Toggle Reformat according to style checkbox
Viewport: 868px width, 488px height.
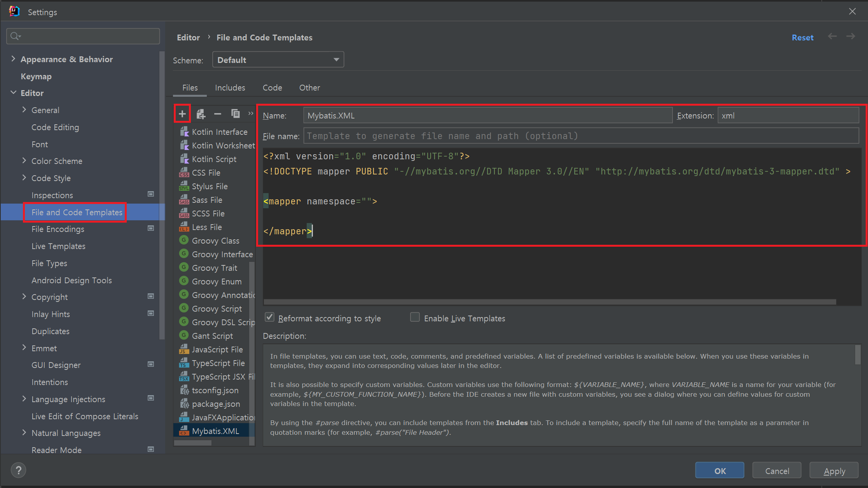tap(269, 317)
